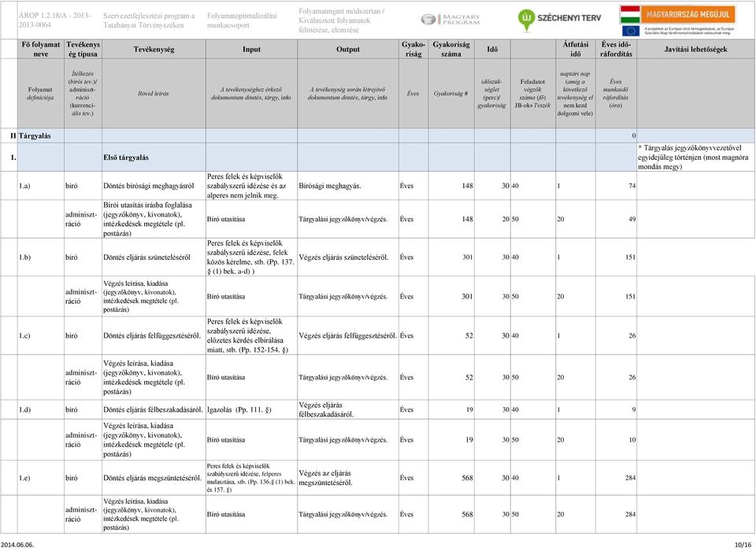Click the 'Első tárgyalás' heading cell

(x=154, y=157)
